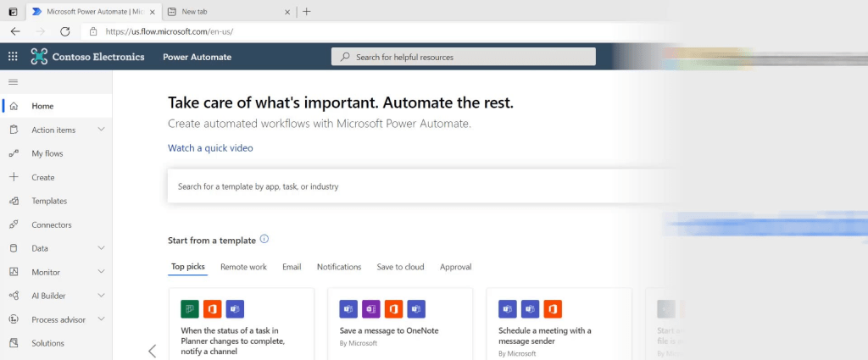Expand the Action items chevron
The image size is (868, 360).
tap(102, 130)
